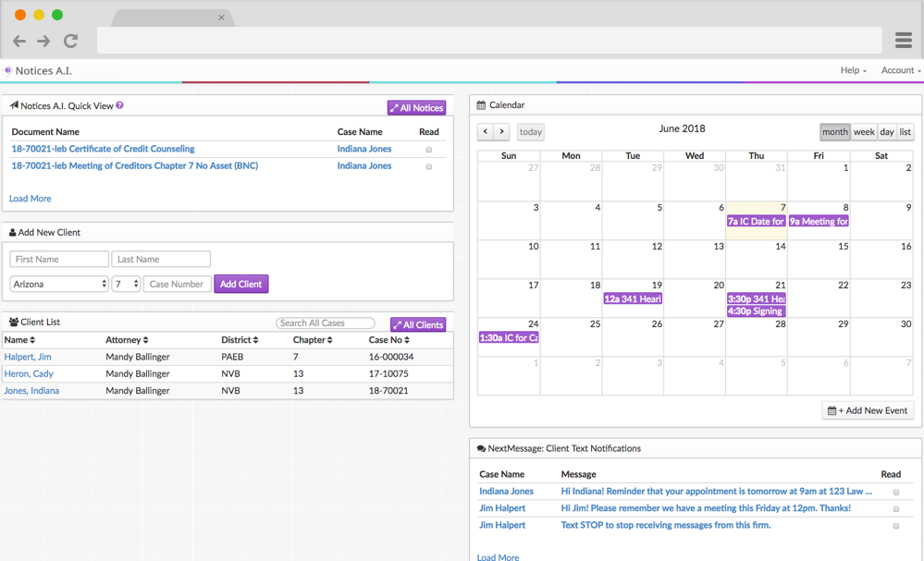Image resolution: width=924 pixels, height=561 pixels.
Task: Click the browser address bar
Action: pos(489,40)
